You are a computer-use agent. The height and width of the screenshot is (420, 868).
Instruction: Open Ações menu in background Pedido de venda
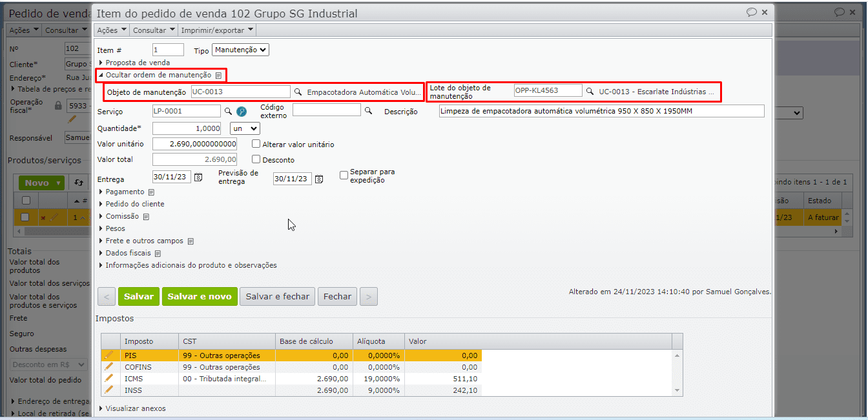pyautogui.click(x=24, y=30)
